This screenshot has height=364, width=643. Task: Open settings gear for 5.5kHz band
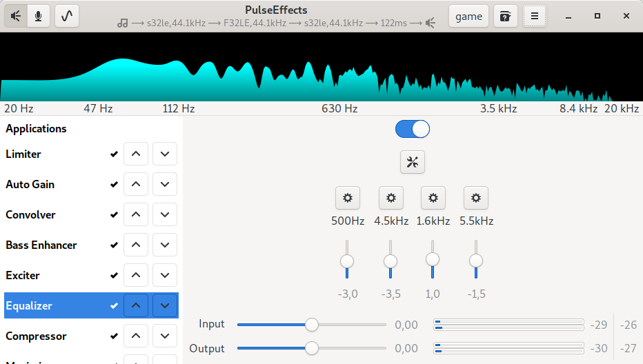click(476, 198)
